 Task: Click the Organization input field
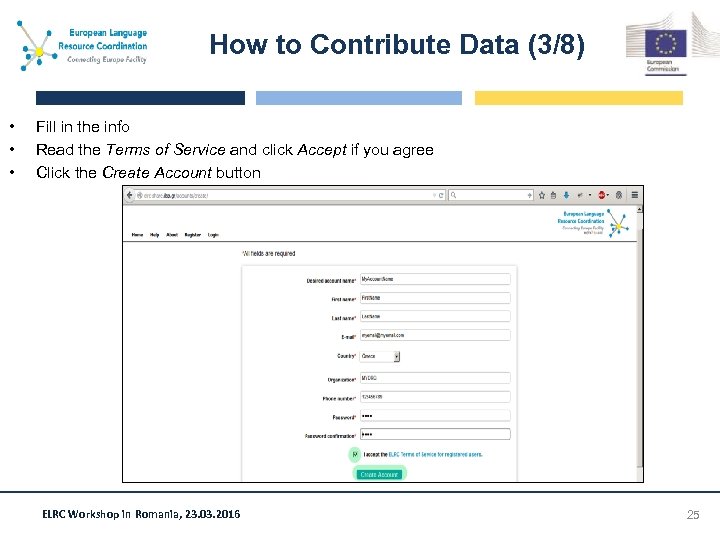click(x=435, y=378)
